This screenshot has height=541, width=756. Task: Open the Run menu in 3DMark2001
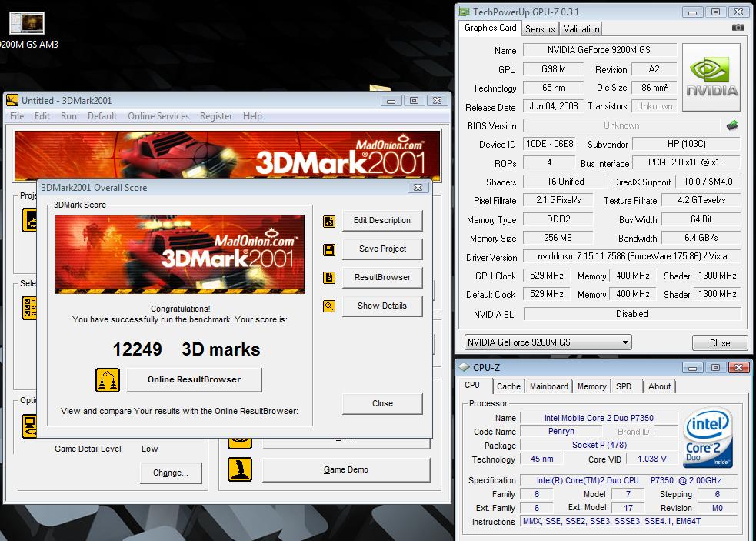tap(68, 116)
